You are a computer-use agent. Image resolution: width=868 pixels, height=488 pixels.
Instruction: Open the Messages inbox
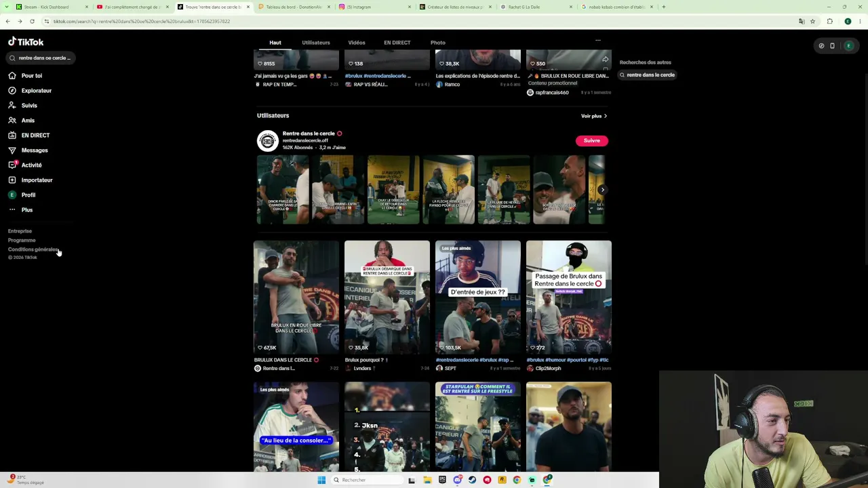point(28,150)
